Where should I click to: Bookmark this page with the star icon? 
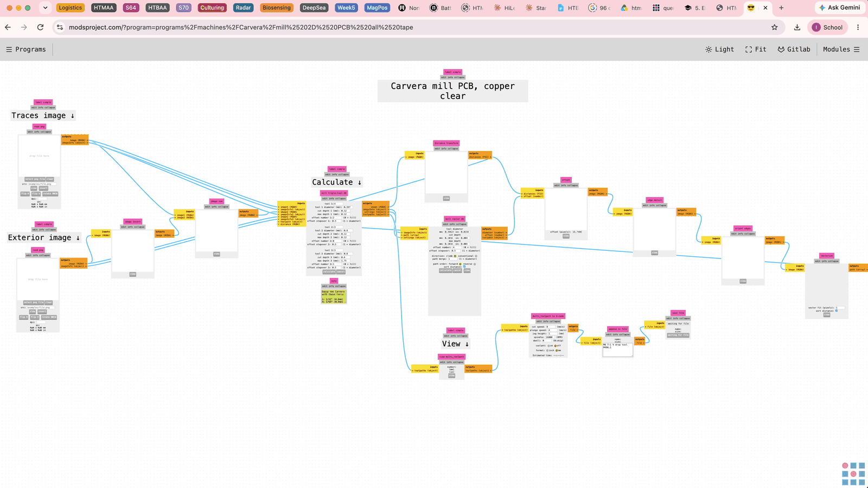click(775, 27)
